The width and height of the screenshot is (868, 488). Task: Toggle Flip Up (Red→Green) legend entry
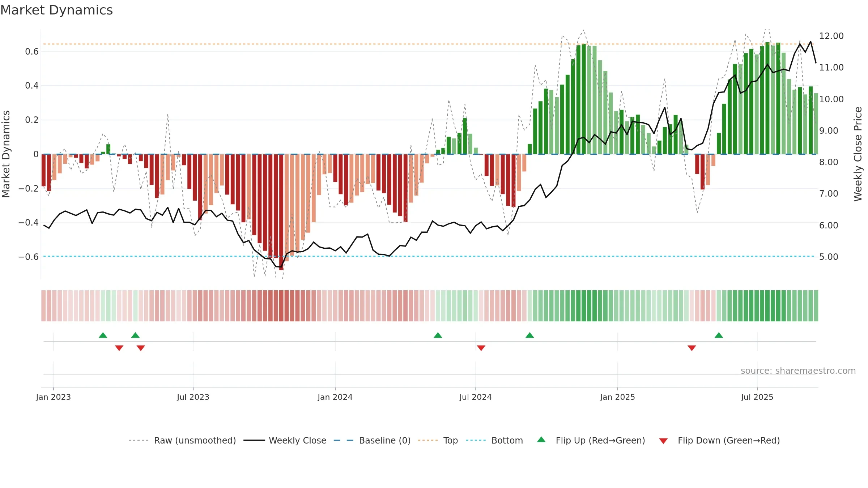tap(591, 440)
